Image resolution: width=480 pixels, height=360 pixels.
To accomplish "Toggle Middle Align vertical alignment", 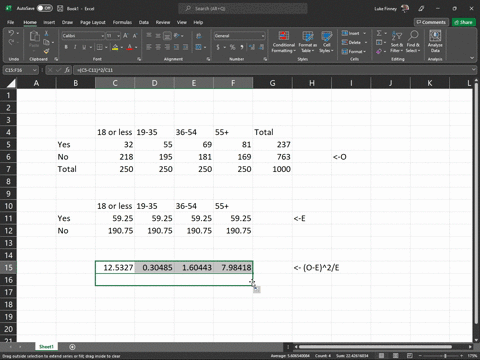I will pos(158,36).
